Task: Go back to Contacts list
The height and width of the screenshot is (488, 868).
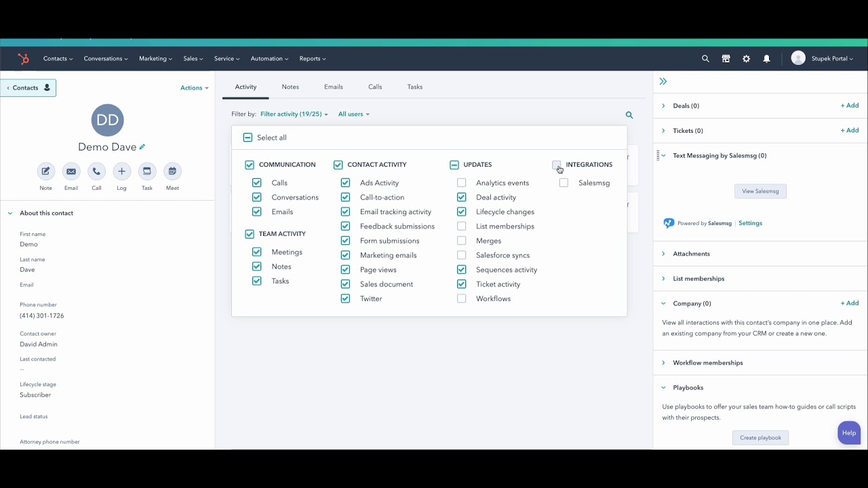Action: [x=28, y=88]
